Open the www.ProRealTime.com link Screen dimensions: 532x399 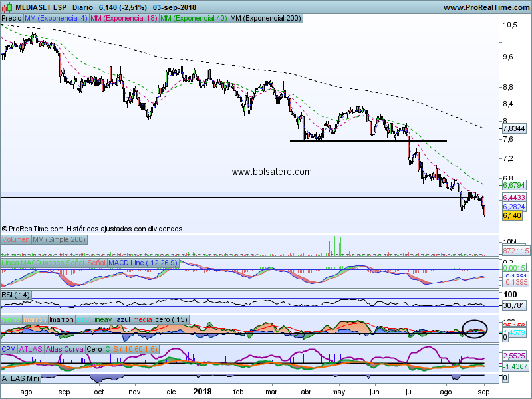click(485, 7)
